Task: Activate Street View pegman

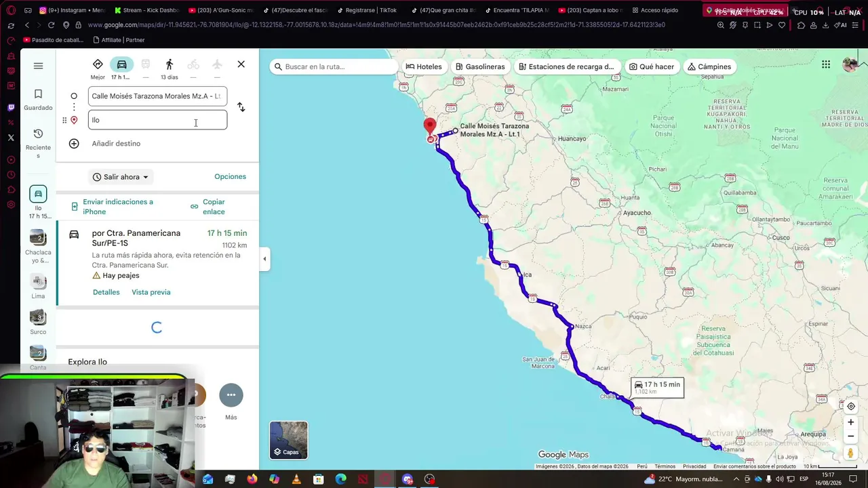Action: pyautogui.click(x=850, y=453)
